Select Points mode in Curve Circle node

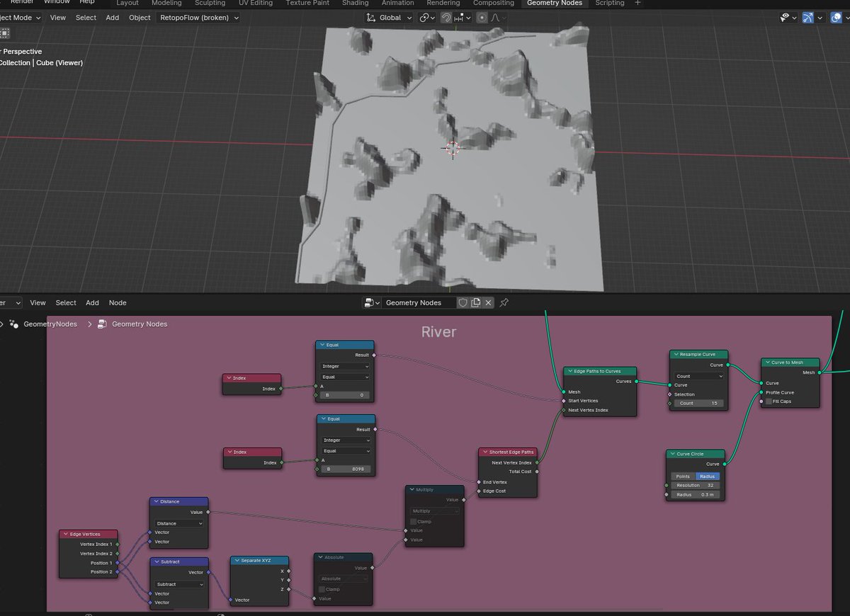tap(683, 477)
